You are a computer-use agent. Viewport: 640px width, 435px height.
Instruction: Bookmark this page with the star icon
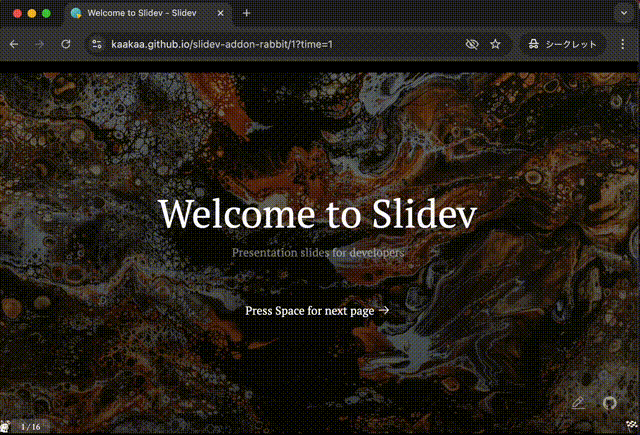click(495, 44)
